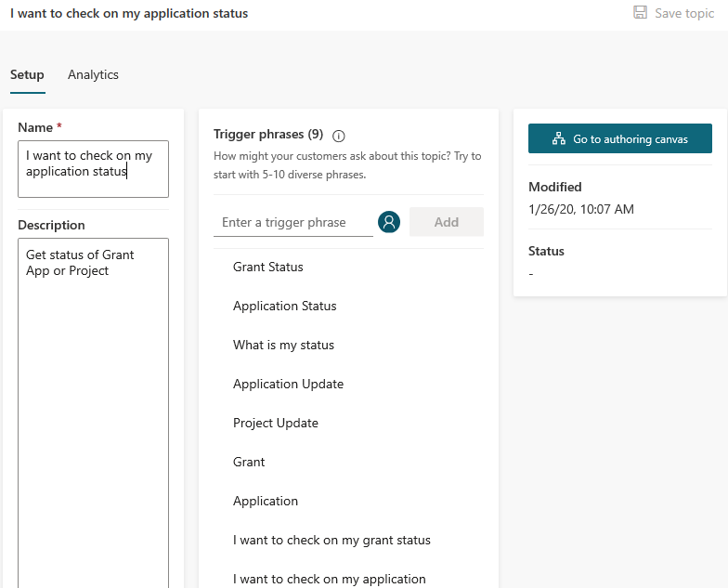The width and height of the screenshot is (728, 588).
Task: Select the Grant Status trigger phrase
Action: click(267, 268)
